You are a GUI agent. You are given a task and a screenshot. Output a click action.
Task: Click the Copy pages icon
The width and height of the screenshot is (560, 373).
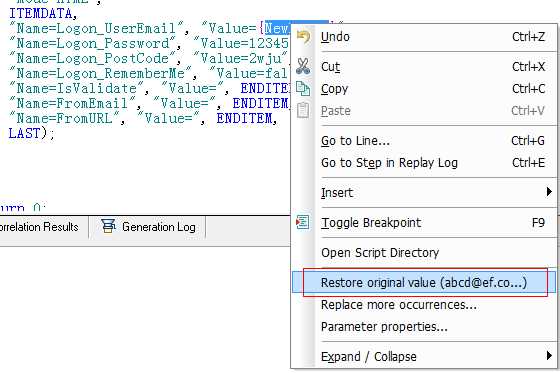(303, 89)
